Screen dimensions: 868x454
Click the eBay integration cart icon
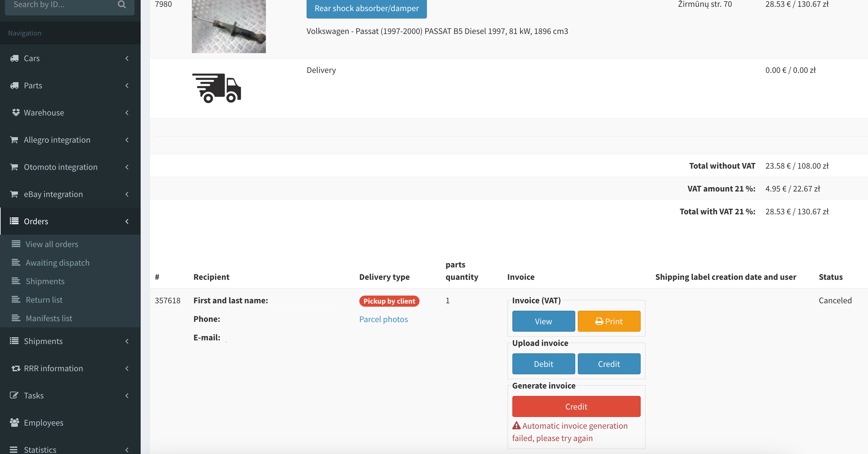coord(14,194)
